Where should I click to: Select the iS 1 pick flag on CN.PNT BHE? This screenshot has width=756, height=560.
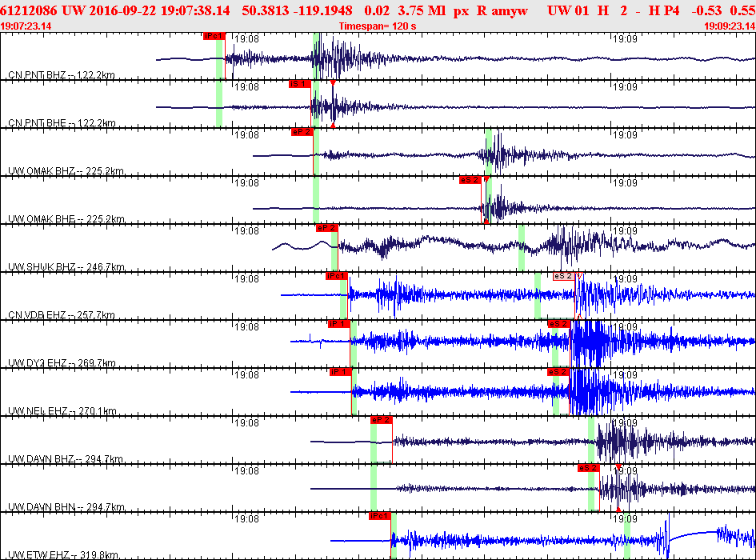click(x=300, y=84)
